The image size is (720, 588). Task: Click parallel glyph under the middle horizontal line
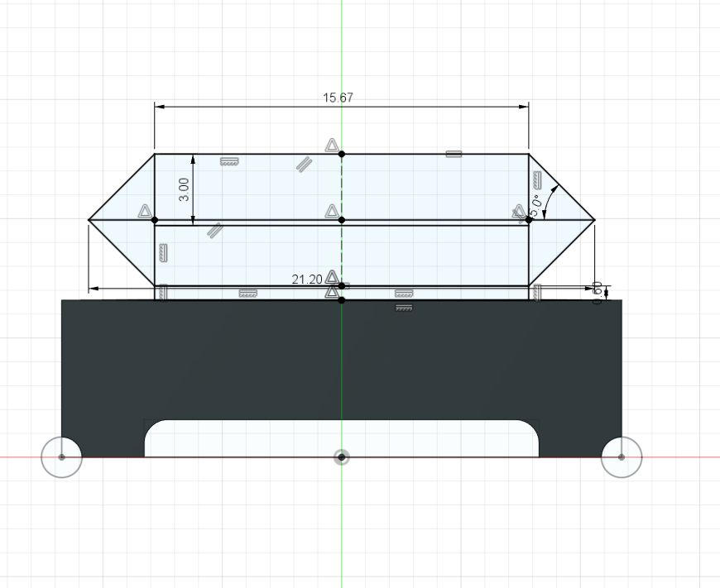214,230
